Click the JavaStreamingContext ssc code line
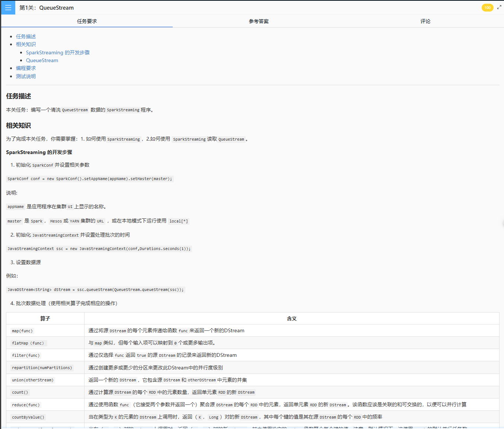 coord(99,249)
